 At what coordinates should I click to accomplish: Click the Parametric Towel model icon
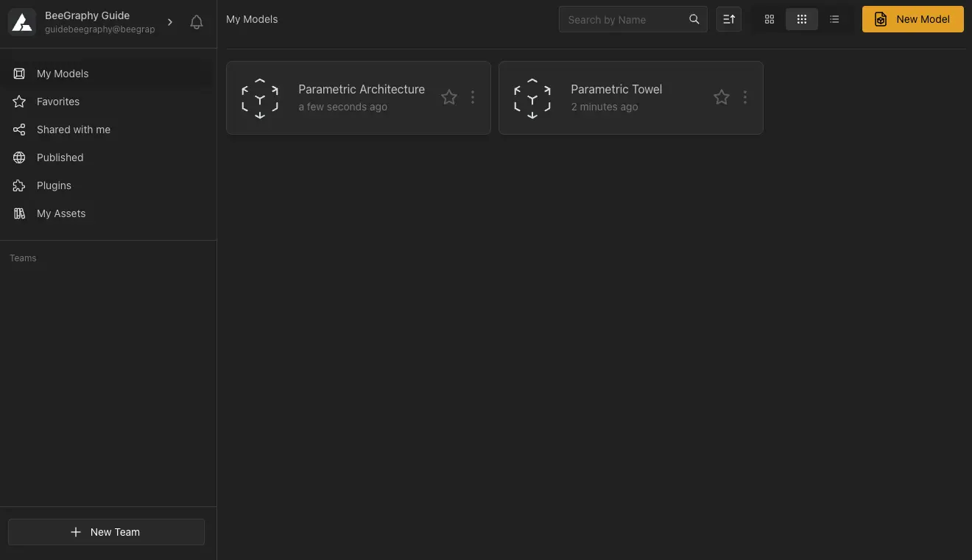coord(532,98)
